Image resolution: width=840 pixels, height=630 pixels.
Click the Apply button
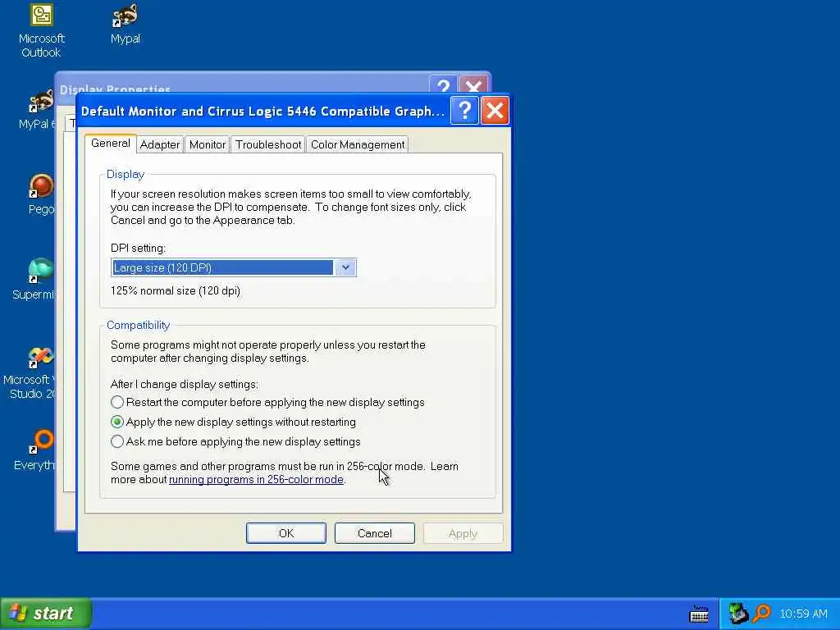[x=463, y=533]
